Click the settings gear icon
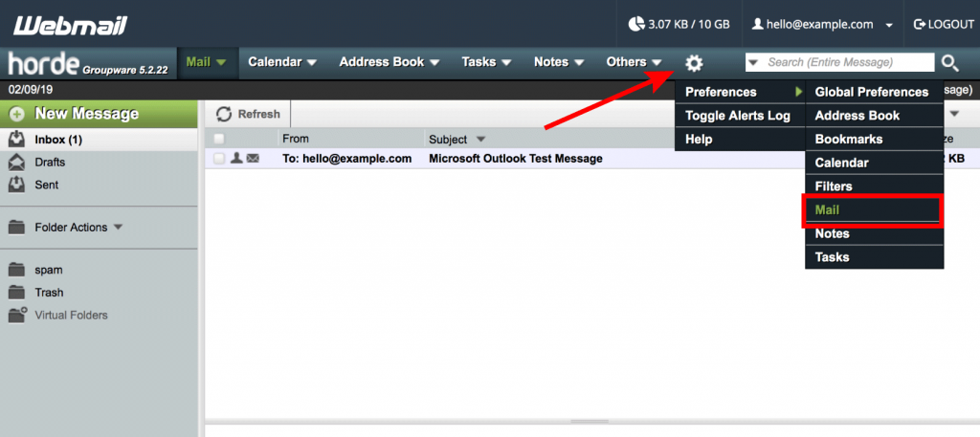 [x=694, y=63]
